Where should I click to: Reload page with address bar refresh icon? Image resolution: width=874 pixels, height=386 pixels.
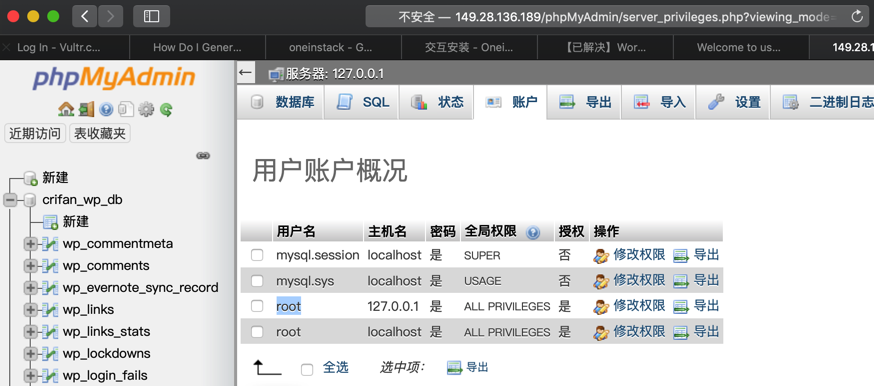pyautogui.click(x=857, y=17)
